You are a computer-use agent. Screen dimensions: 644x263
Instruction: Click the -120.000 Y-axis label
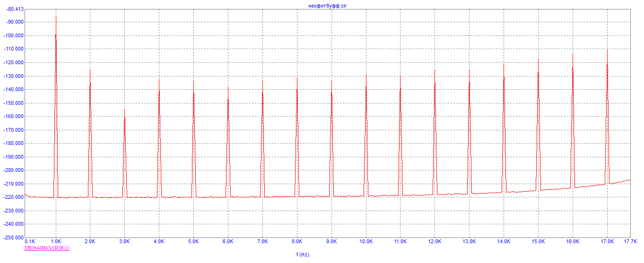[x=13, y=62]
